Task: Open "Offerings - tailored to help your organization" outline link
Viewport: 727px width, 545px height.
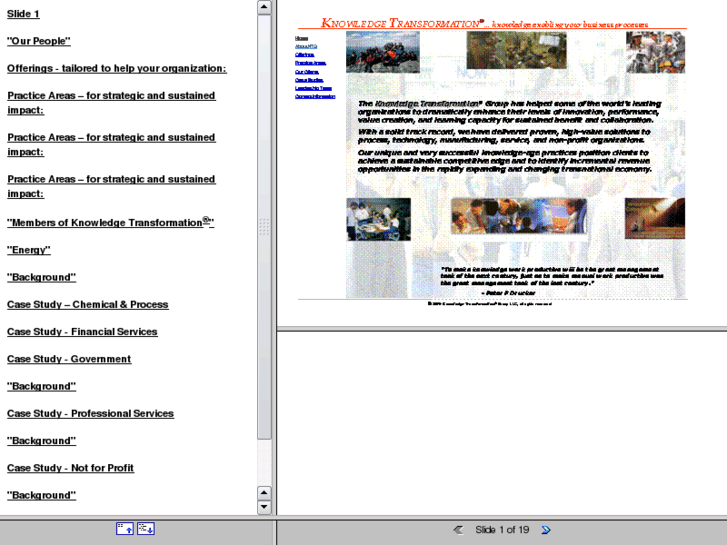Action: point(117,69)
